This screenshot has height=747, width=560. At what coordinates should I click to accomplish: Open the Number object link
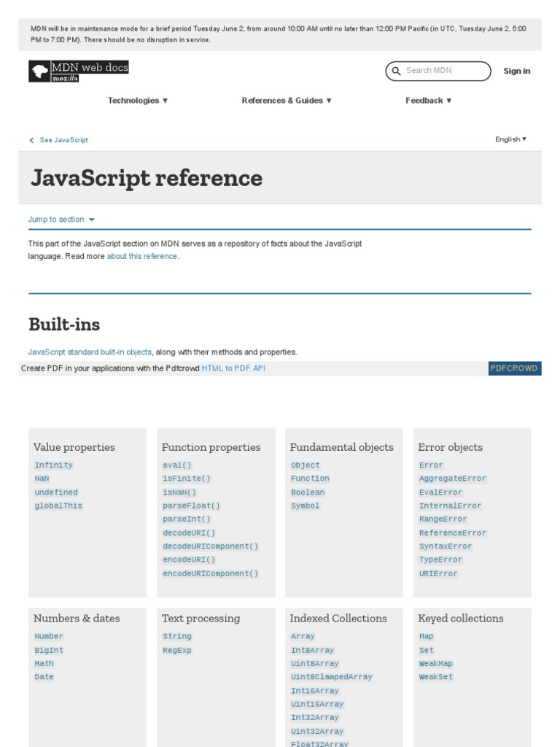point(49,636)
